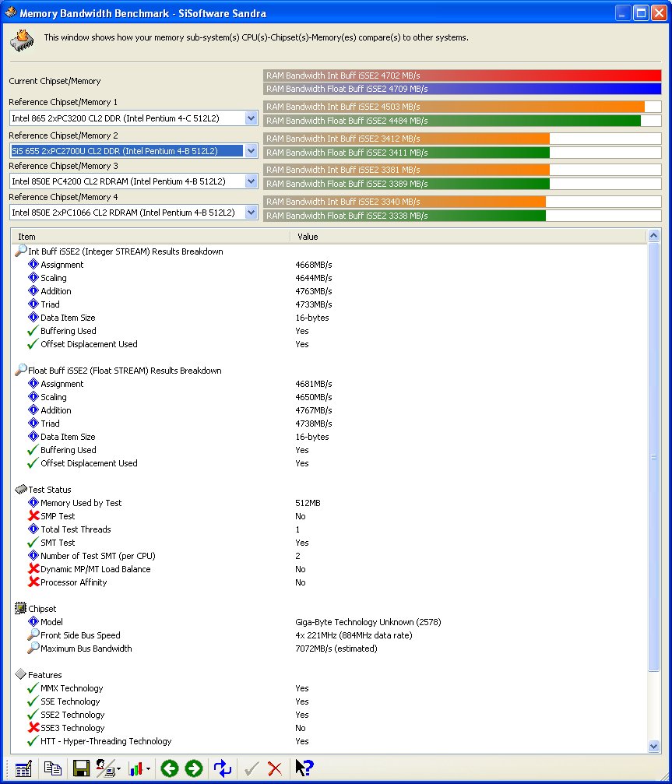Open Reference Chipset/Memory 3 dropdown arrow
The width and height of the screenshot is (672, 784).
pyautogui.click(x=251, y=181)
